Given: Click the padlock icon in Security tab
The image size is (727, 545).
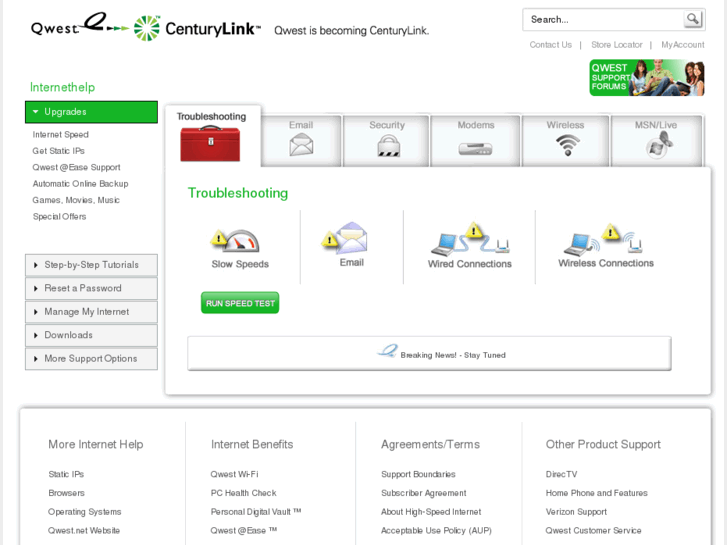Looking at the screenshot, I should click(x=388, y=146).
